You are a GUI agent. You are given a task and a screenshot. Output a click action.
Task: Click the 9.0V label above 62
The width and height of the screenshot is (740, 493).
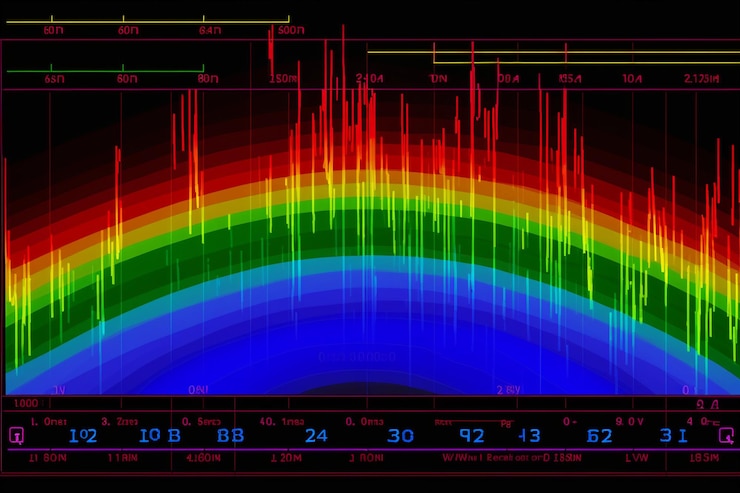(630, 421)
